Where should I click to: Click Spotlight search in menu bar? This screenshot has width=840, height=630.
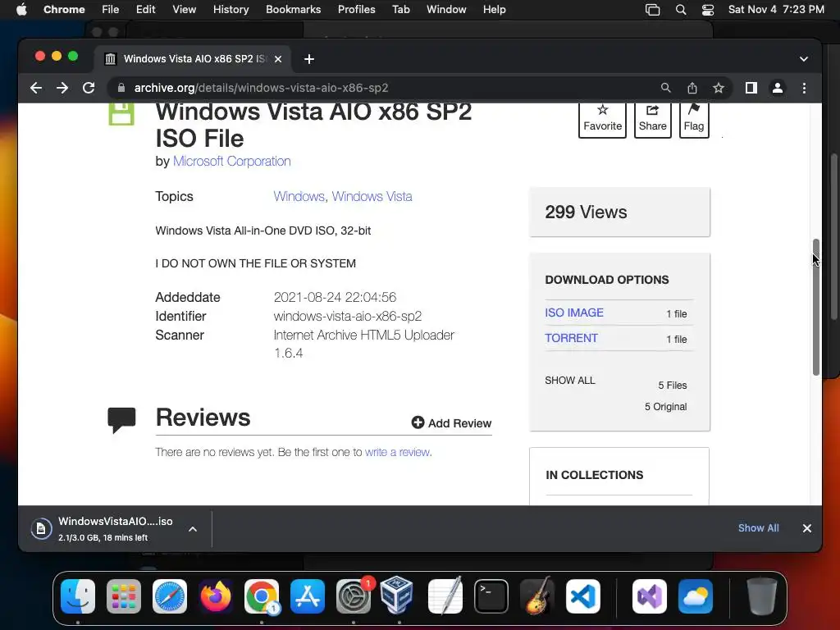tap(680, 10)
